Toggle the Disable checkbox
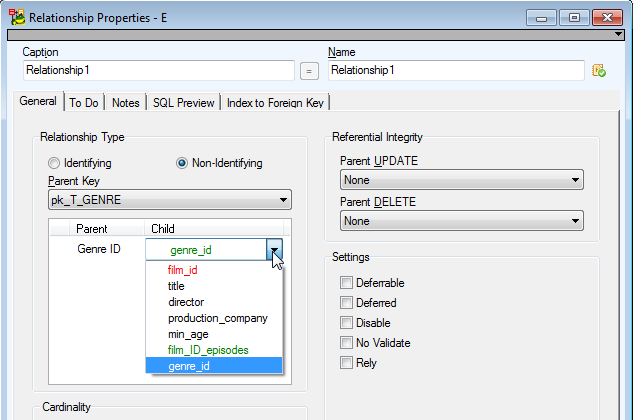 pos(347,323)
